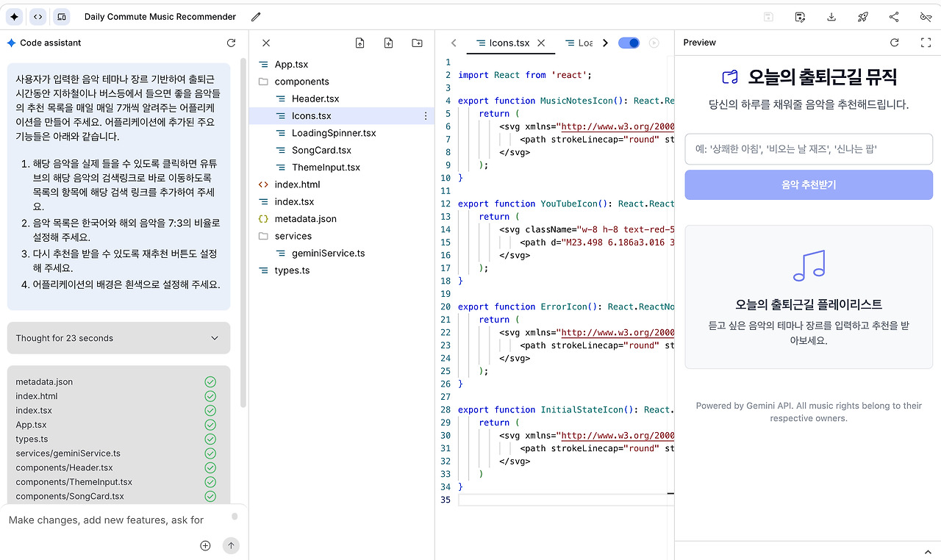Open App.tsx in the file tree
941x560 pixels.
pyautogui.click(x=291, y=65)
